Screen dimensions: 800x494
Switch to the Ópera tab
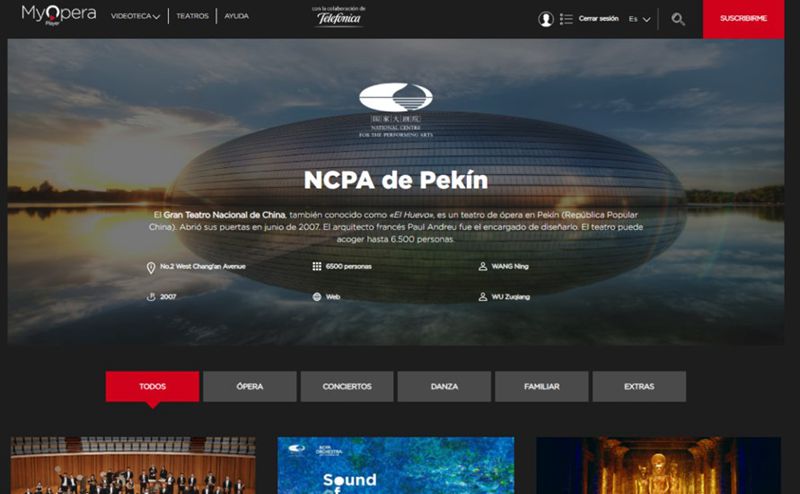(250, 386)
